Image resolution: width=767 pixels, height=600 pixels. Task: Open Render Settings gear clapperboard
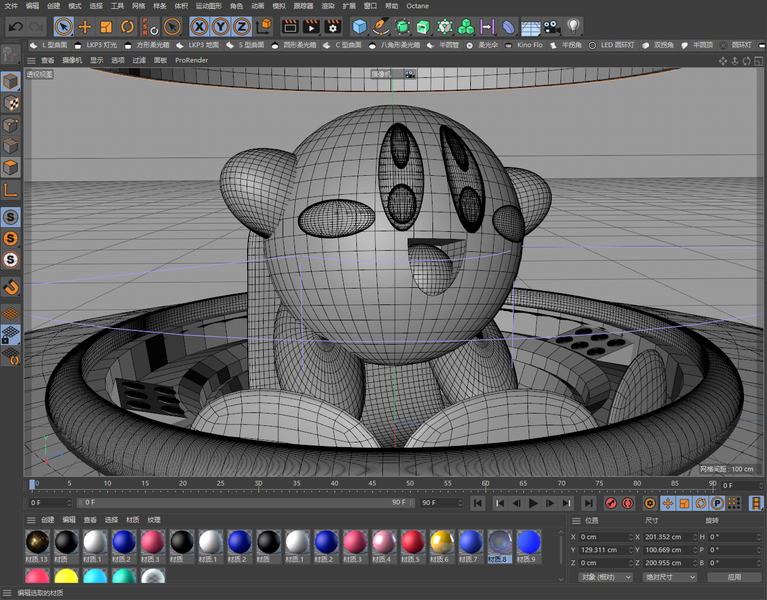333,26
